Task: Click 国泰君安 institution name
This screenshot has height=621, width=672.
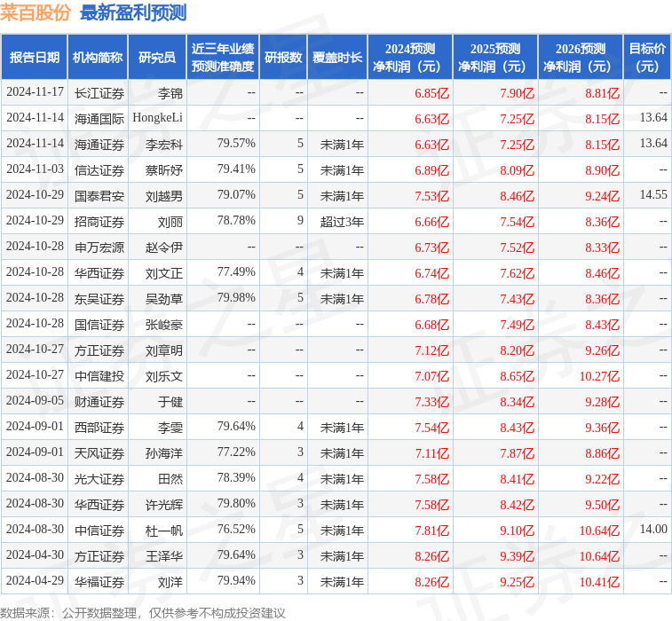Action: click(x=99, y=196)
